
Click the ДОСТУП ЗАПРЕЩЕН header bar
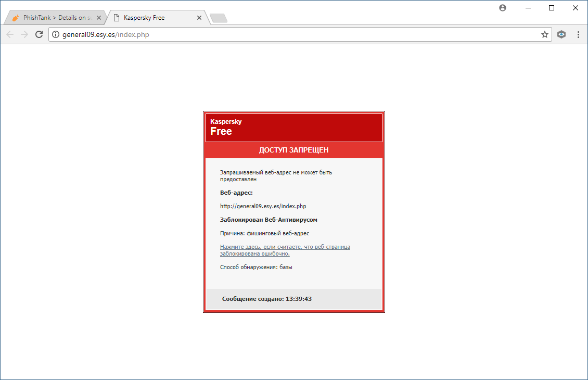tap(293, 150)
